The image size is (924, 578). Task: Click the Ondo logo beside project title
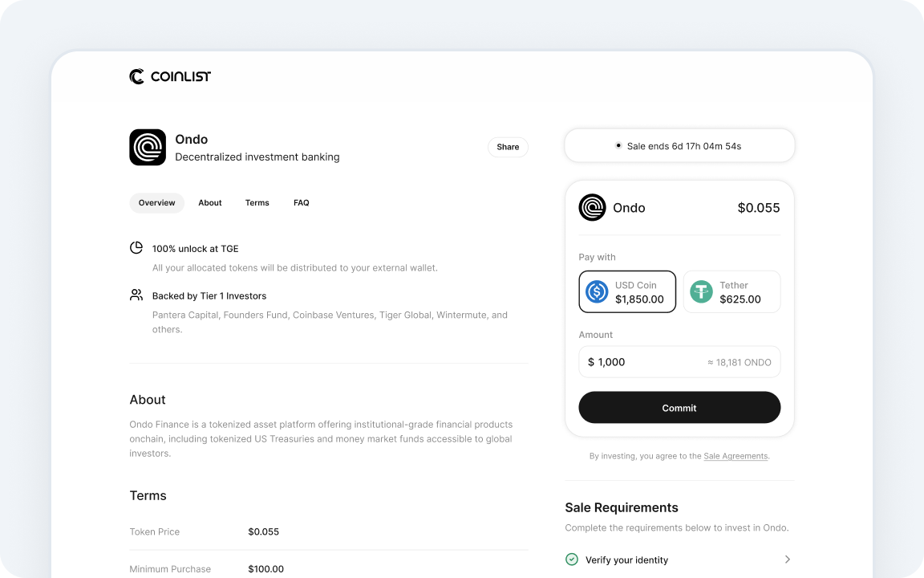[x=148, y=148]
